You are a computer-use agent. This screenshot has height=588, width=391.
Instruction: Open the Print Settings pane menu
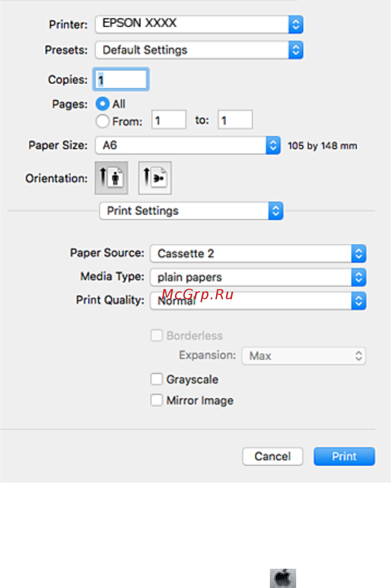click(x=191, y=211)
